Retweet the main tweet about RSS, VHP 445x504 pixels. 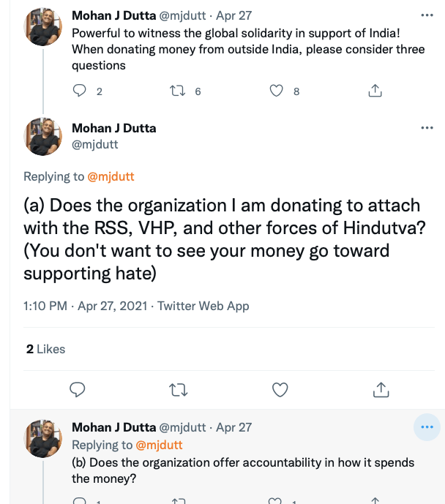(179, 390)
